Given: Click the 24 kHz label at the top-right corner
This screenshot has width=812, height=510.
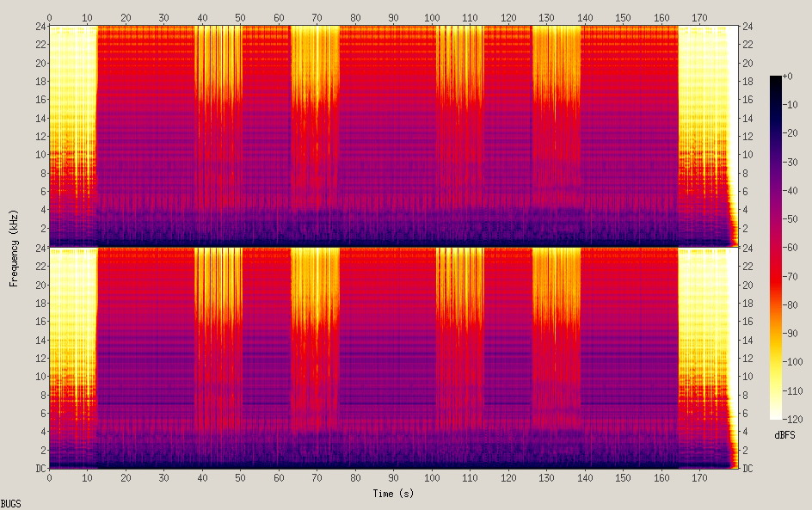Looking at the screenshot, I should click(x=748, y=27).
